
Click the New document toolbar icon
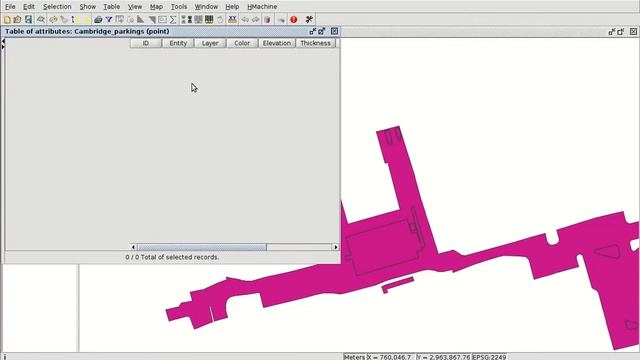click(7, 20)
